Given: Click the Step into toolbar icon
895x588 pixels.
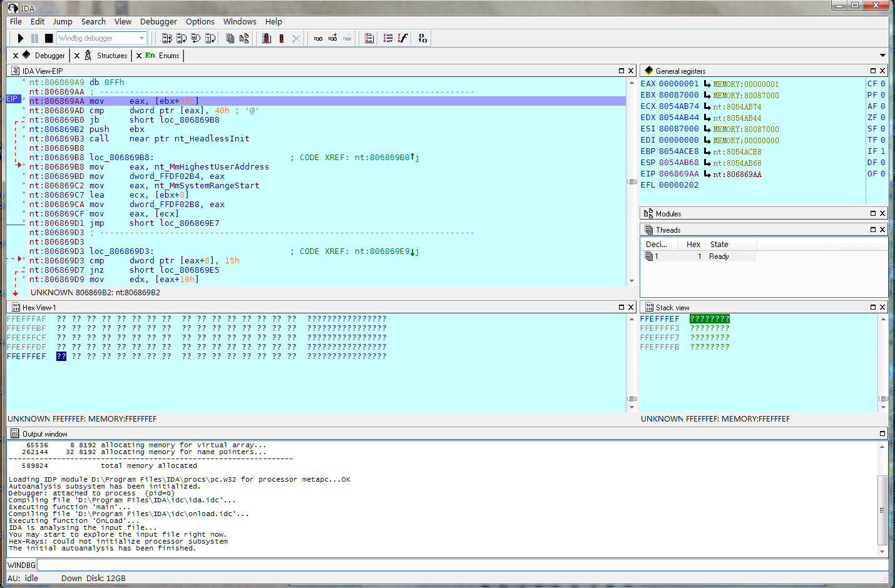Looking at the screenshot, I should [167, 38].
